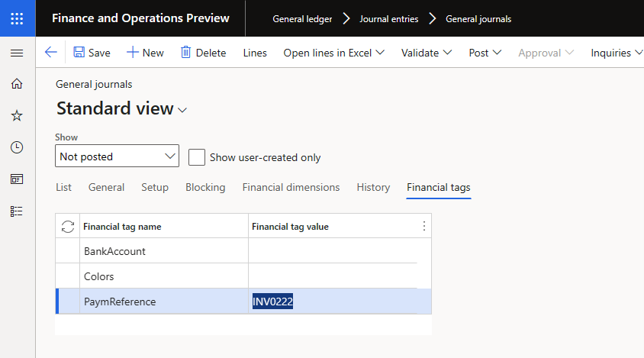
Task: Switch to the General tab
Action: tap(106, 188)
